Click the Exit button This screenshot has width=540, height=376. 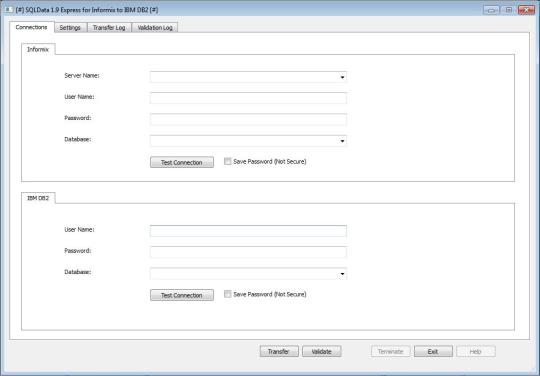coord(433,352)
